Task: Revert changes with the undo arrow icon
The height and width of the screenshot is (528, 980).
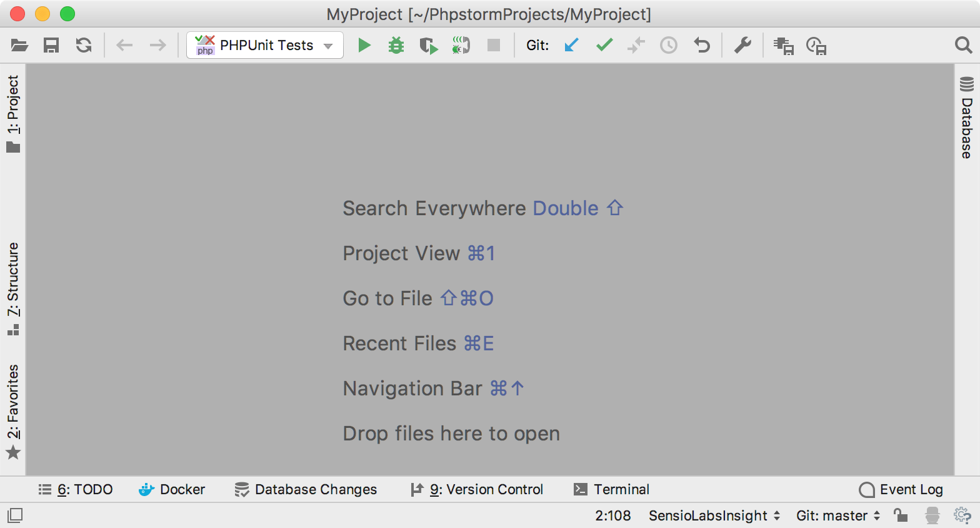Action: click(702, 45)
